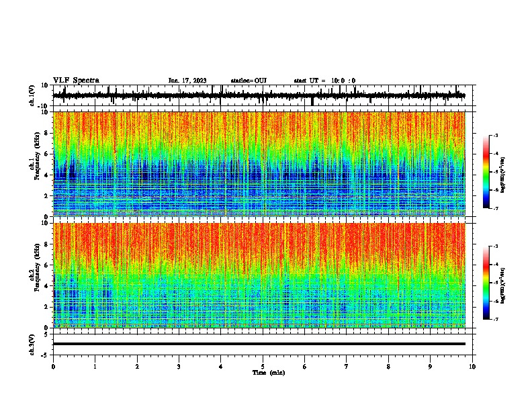Click the "8" tick on ch.2 frequency axis
Viewport: 532px width, 411px height.
point(47,244)
